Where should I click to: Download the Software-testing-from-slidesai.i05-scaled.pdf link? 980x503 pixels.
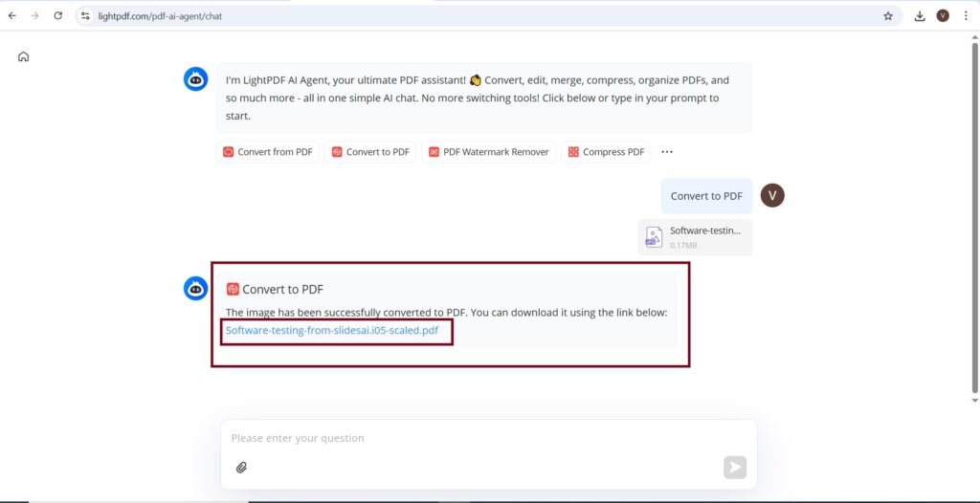(332, 331)
